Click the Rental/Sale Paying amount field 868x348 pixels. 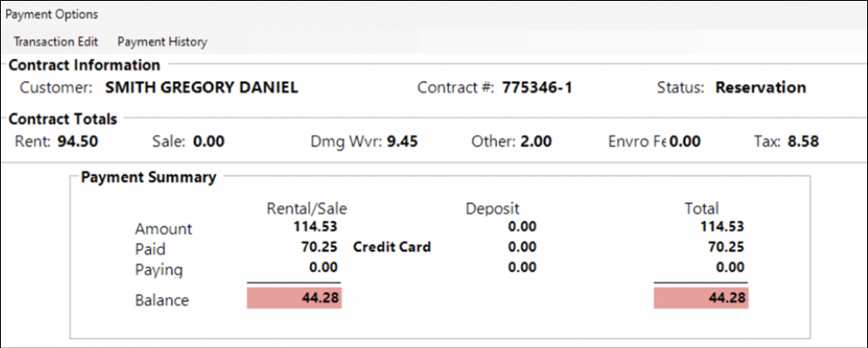click(x=324, y=268)
